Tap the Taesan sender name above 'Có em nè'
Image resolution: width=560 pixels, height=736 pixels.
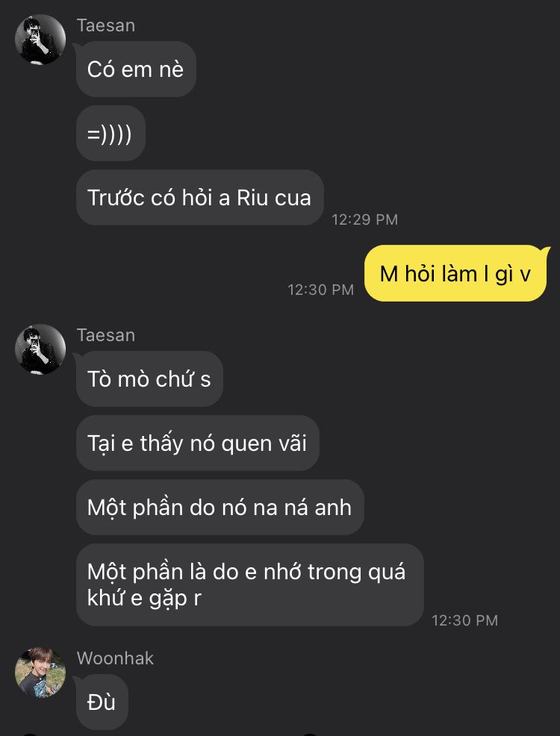click(x=106, y=25)
